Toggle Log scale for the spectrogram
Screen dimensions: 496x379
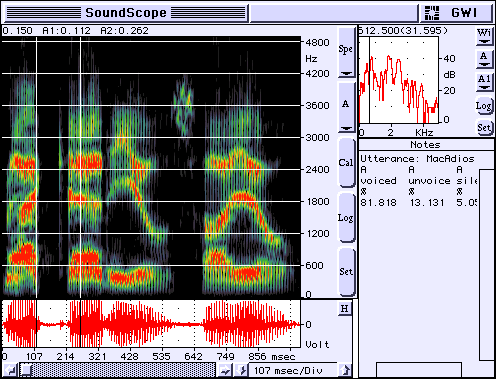[346, 218]
